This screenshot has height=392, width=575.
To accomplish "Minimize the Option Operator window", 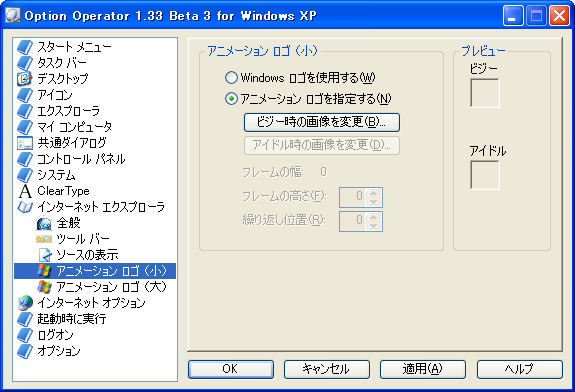I will [x=513, y=16].
